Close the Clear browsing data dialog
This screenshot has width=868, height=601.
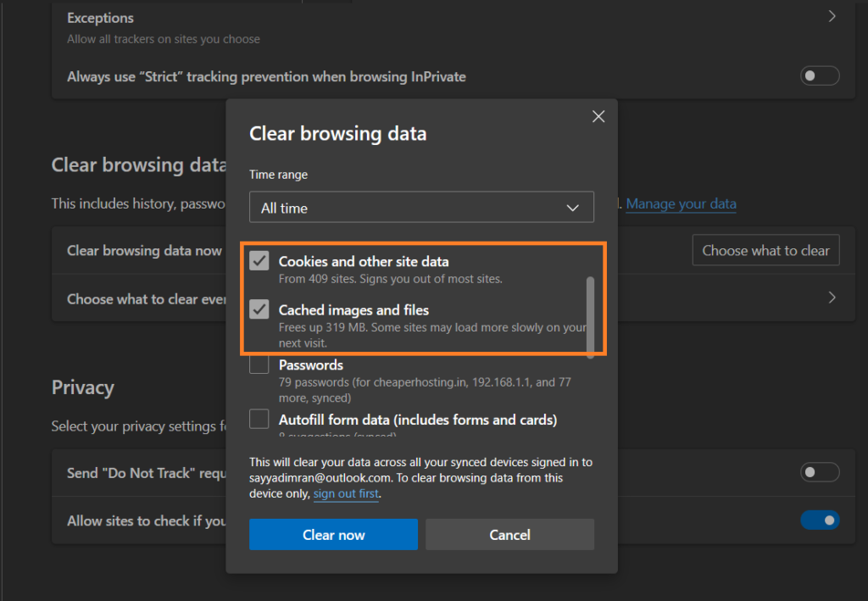pyautogui.click(x=598, y=116)
